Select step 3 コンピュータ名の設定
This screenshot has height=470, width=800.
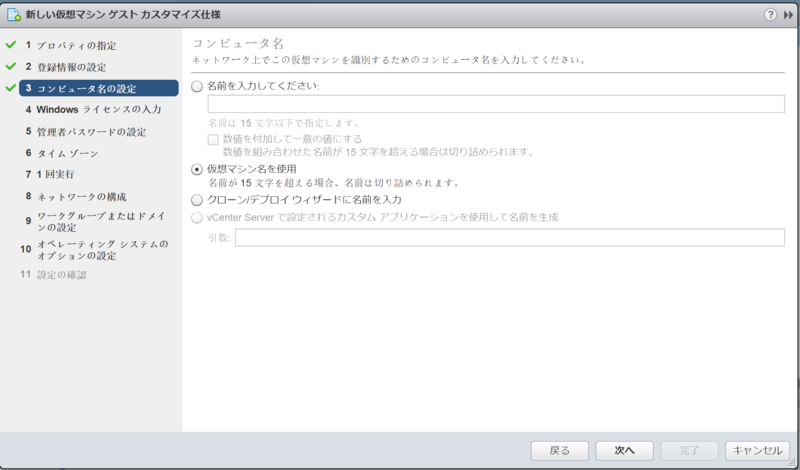coord(99,88)
